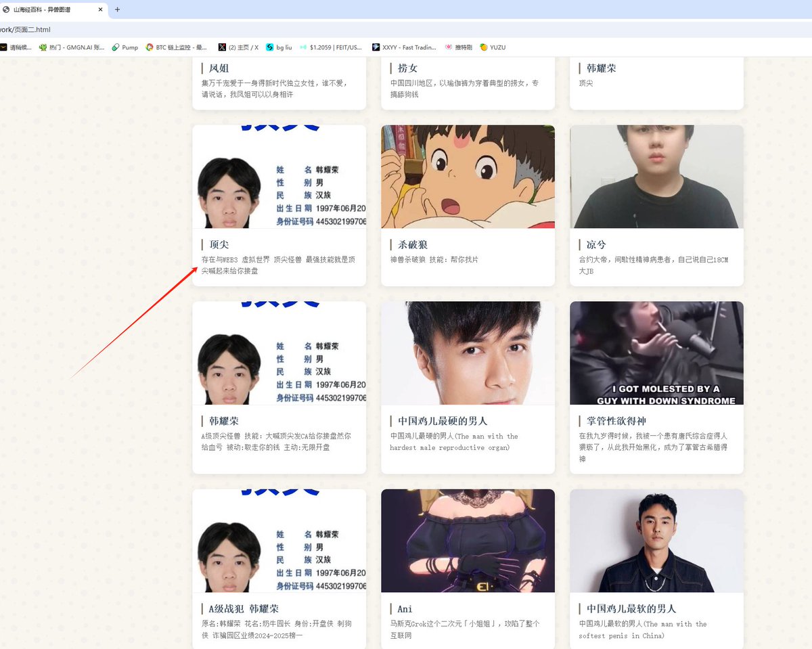This screenshot has width=812, height=649.
Task: Click the image on 'A级战犯 韩耀荣' card
Action: coord(279,541)
